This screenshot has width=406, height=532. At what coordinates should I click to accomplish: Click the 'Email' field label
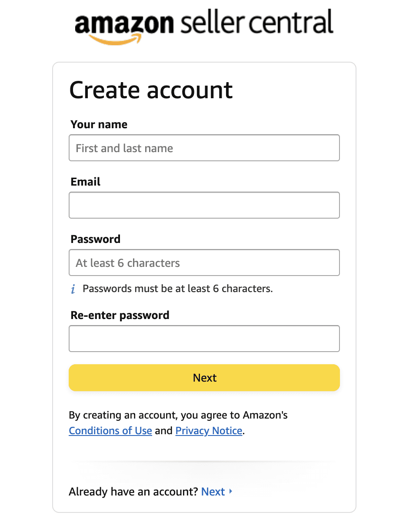86,182
